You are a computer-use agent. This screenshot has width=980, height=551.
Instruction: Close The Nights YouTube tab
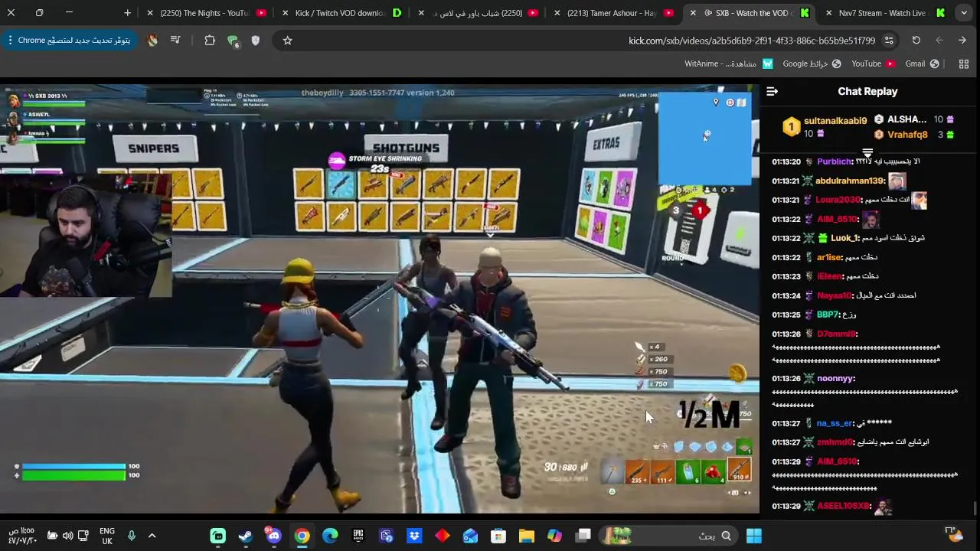(x=150, y=13)
